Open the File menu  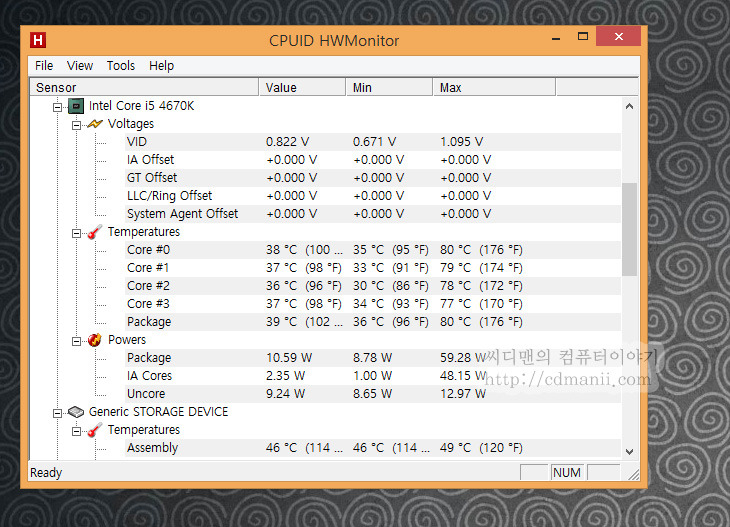[44, 66]
